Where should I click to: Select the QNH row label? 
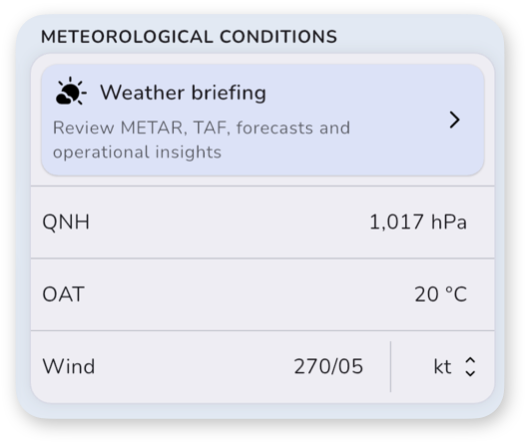66,222
